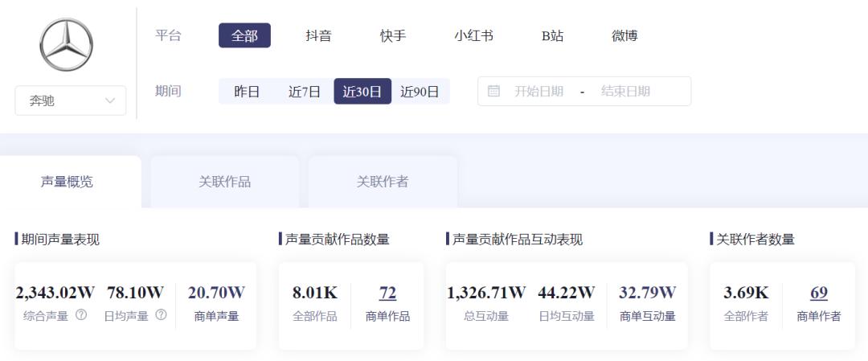This screenshot has width=868, height=361.
Task: Choose the 昨日 period option
Action: [x=247, y=92]
